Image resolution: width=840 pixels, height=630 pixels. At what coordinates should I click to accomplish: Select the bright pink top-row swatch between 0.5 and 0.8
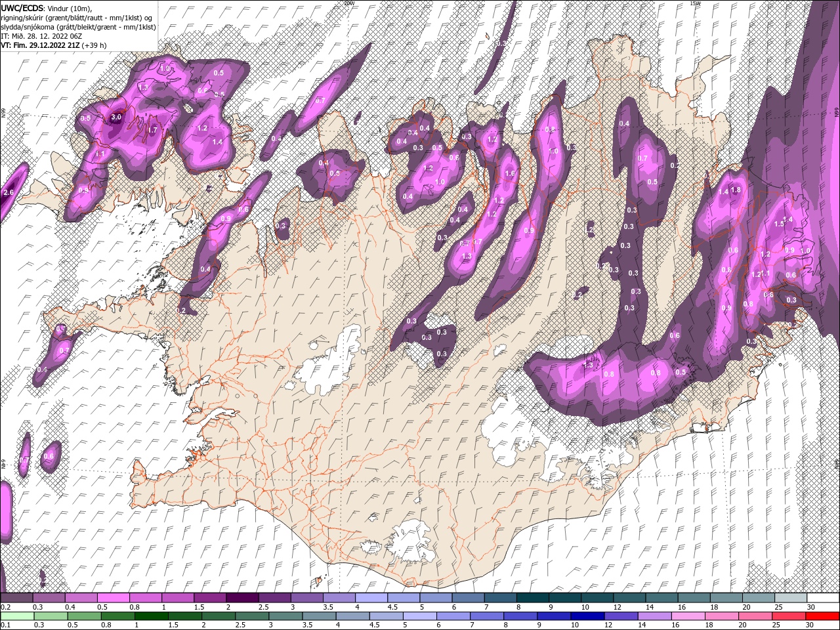tap(113, 598)
